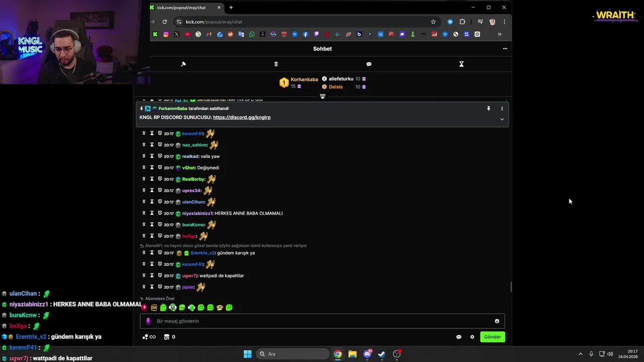Unpin the pinned Discord message

[489, 109]
